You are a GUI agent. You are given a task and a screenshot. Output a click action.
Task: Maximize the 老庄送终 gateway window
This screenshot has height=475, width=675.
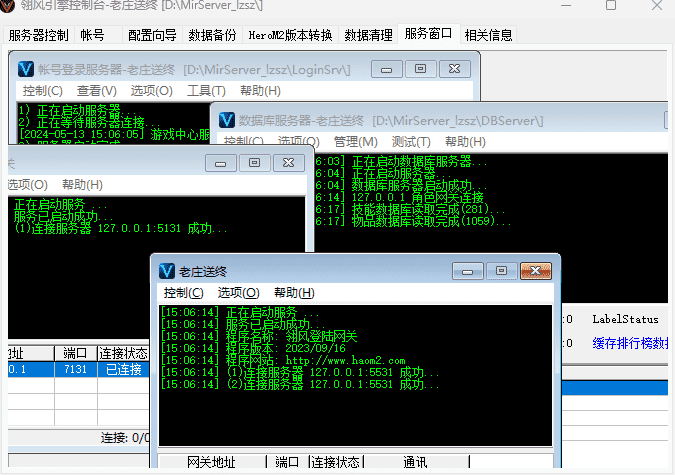tap(502, 271)
